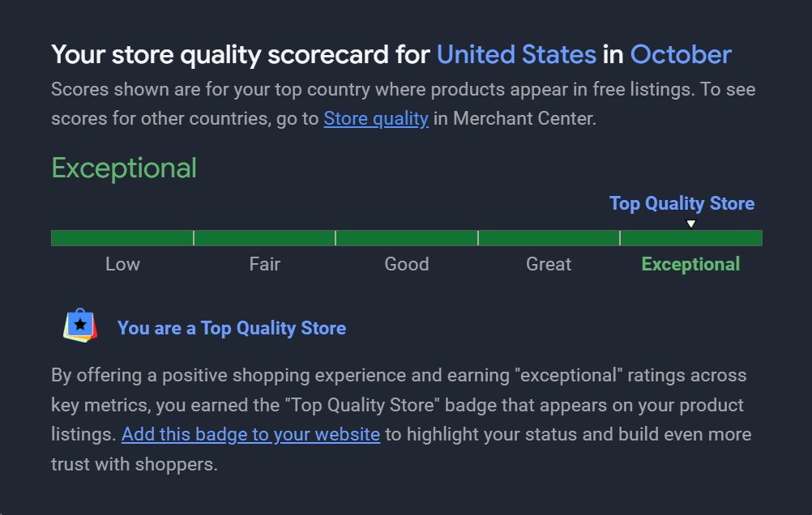
Task: Click the You are a Top Quality Store text
Action: point(232,328)
